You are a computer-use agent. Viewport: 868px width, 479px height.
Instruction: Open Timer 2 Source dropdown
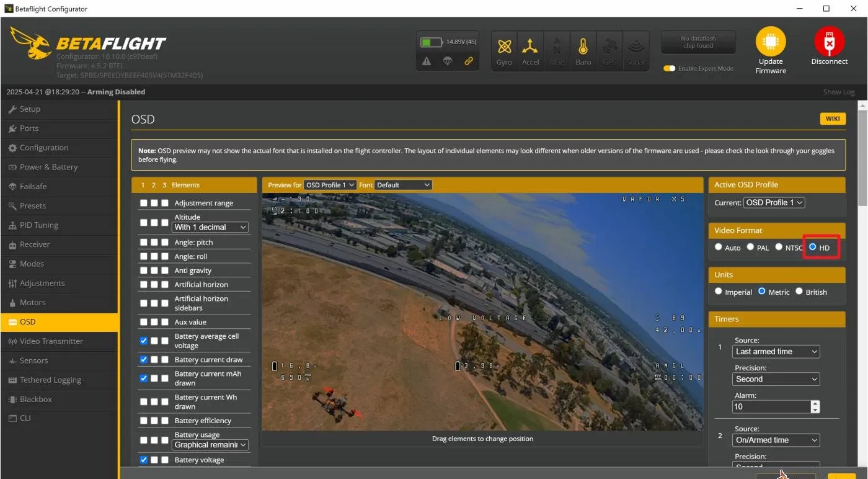pyautogui.click(x=776, y=440)
